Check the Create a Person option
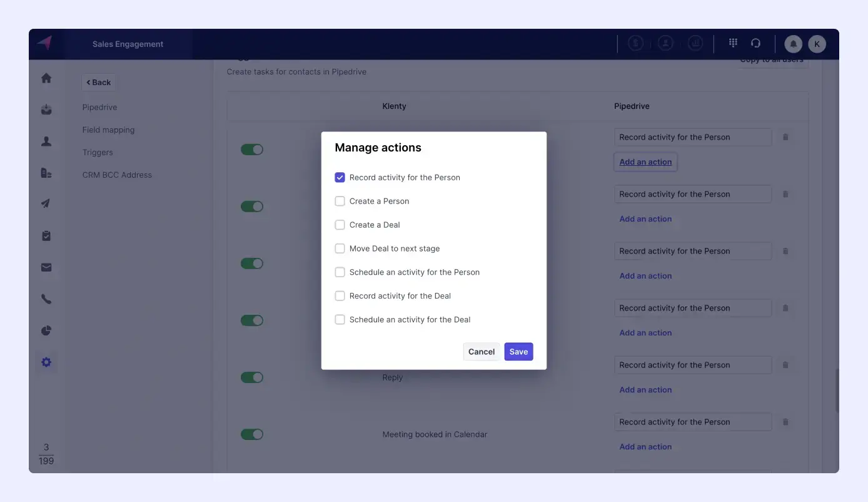868x502 pixels. [x=340, y=202]
